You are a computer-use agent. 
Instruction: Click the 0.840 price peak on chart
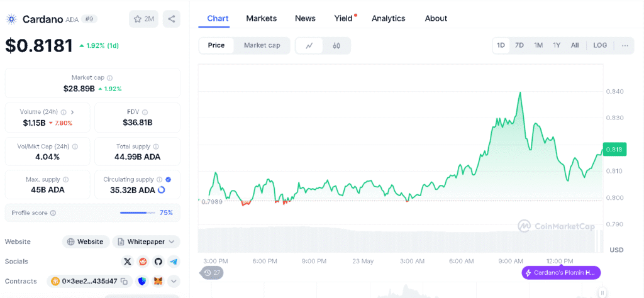520,93
